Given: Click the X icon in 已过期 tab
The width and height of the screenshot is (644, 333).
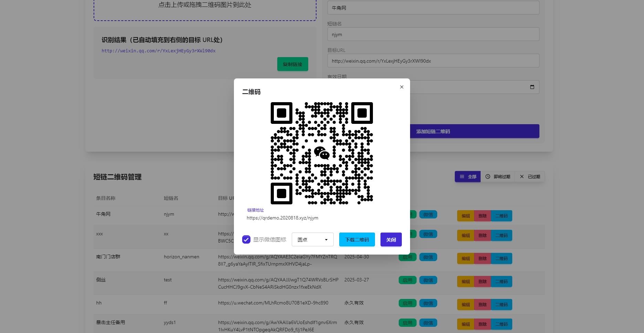Looking at the screenshot, I should coord(522,176).
